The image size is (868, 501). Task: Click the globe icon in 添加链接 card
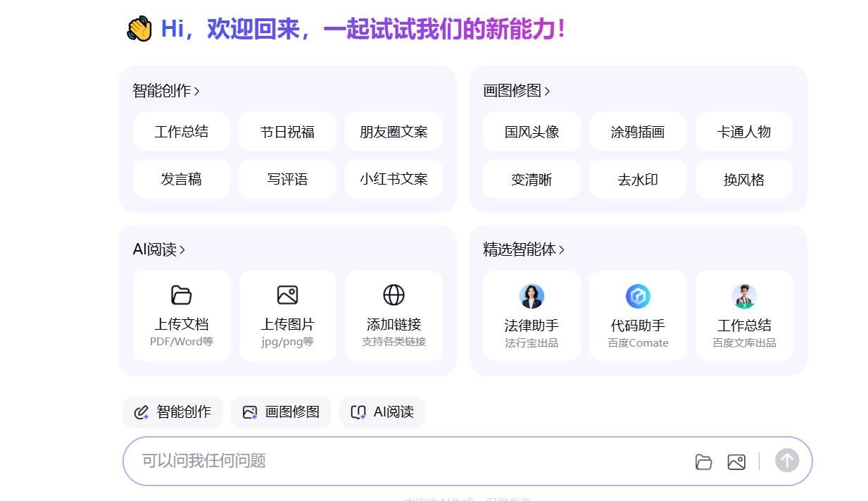click(x=394, y=295)
